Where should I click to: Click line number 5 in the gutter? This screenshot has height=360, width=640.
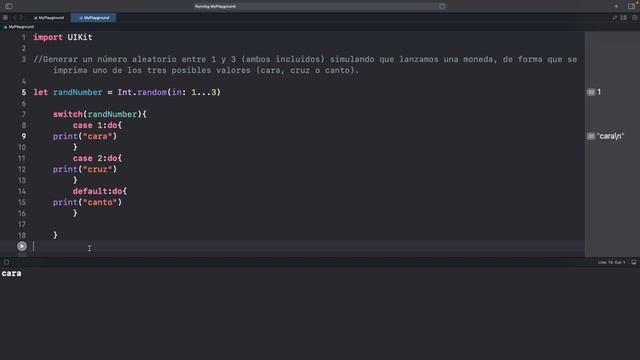24,92
